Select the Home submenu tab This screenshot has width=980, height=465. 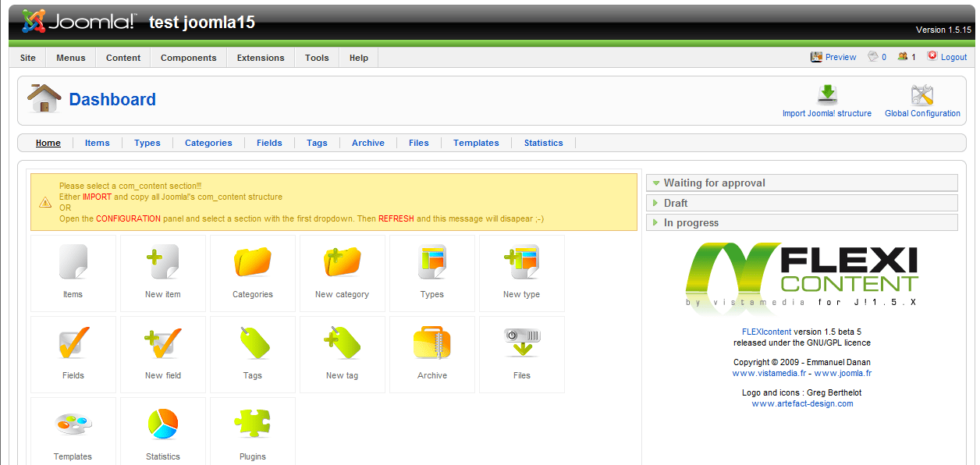click(48, 143)
